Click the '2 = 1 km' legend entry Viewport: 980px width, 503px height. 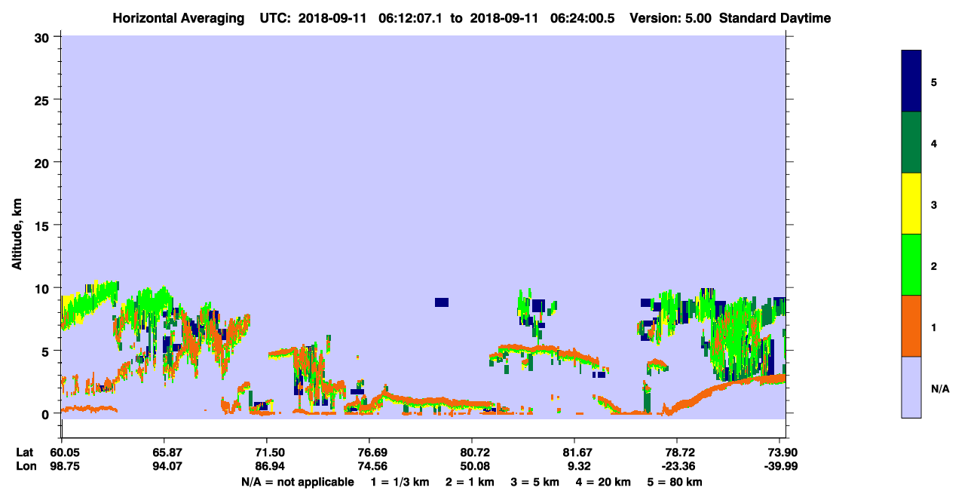[x=471, y=482]
